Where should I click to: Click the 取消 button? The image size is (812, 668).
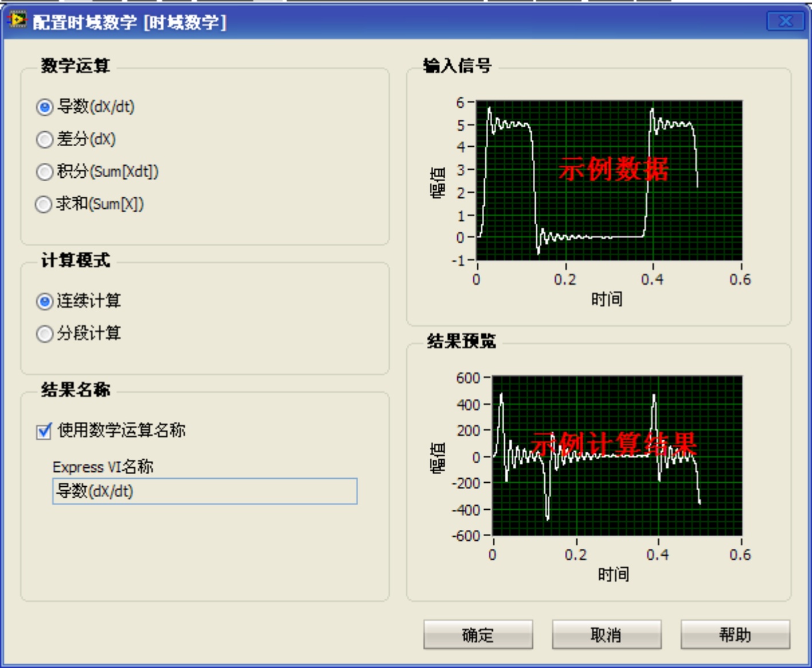pos(606,635)
